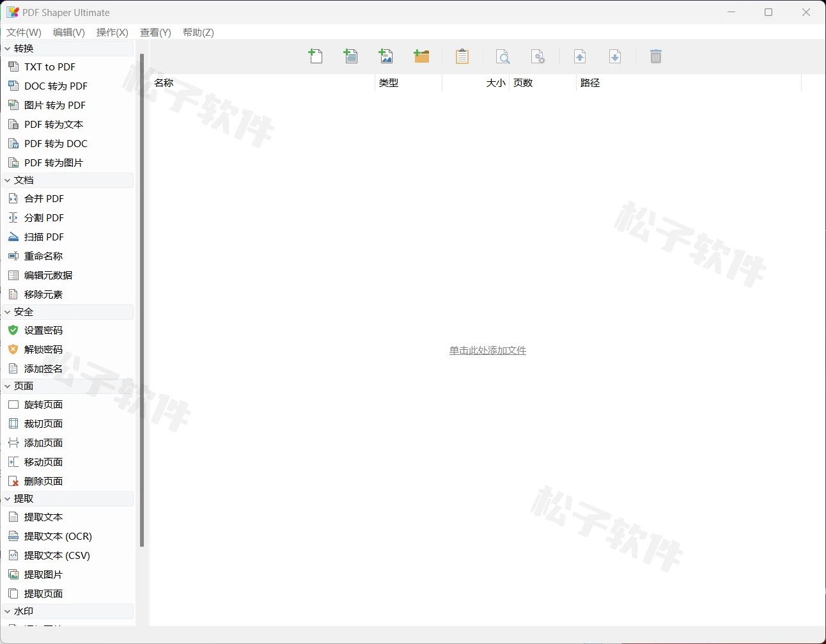Screen dimensions: 826x644
Task: Open the 编辑(V) menu
Action: coord(68,32)
